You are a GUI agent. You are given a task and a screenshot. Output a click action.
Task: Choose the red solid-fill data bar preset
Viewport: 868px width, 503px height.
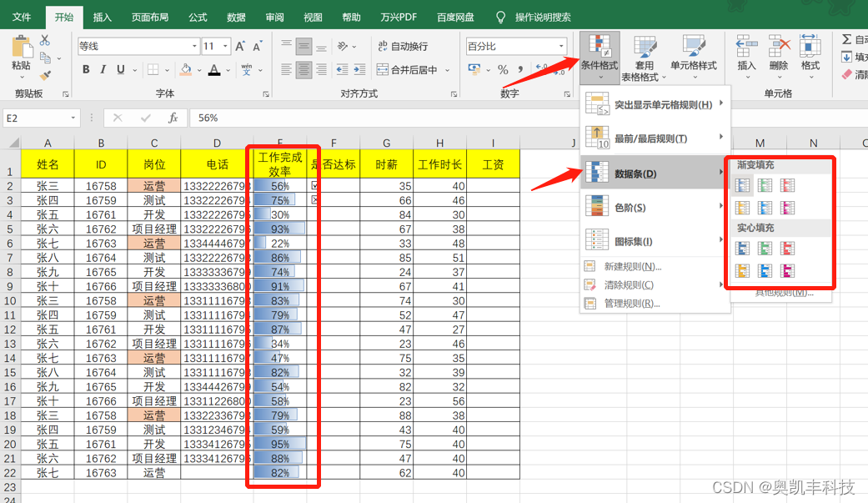[787, 249]
